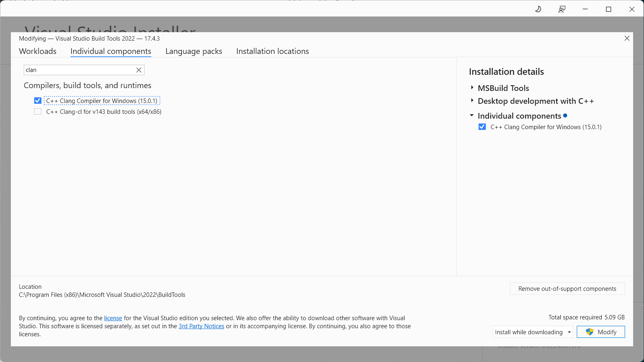Go to Installation locations tab
This screenshot has height=362, width=644.
(x=272, y=51)
